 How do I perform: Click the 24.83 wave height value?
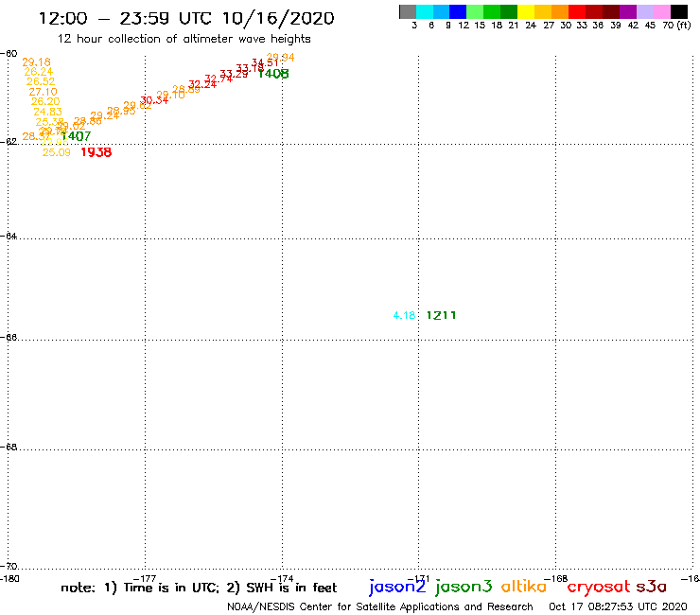tap(47, 112)
